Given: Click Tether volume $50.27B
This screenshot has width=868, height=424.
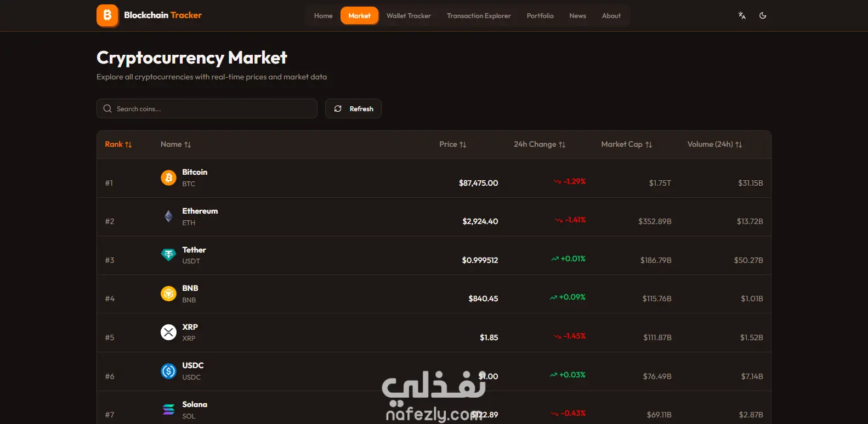Looking at the screenshot, I should (x=748, y=260).
